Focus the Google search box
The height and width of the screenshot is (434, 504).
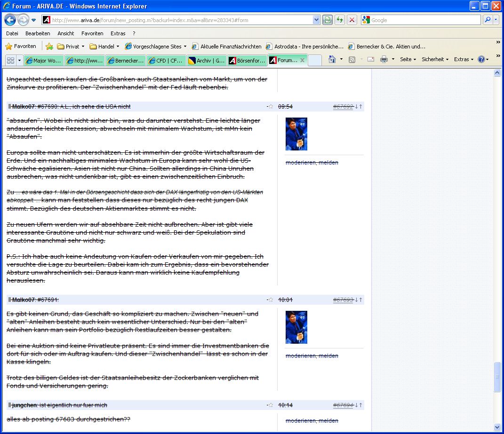(x=421, y=20)
